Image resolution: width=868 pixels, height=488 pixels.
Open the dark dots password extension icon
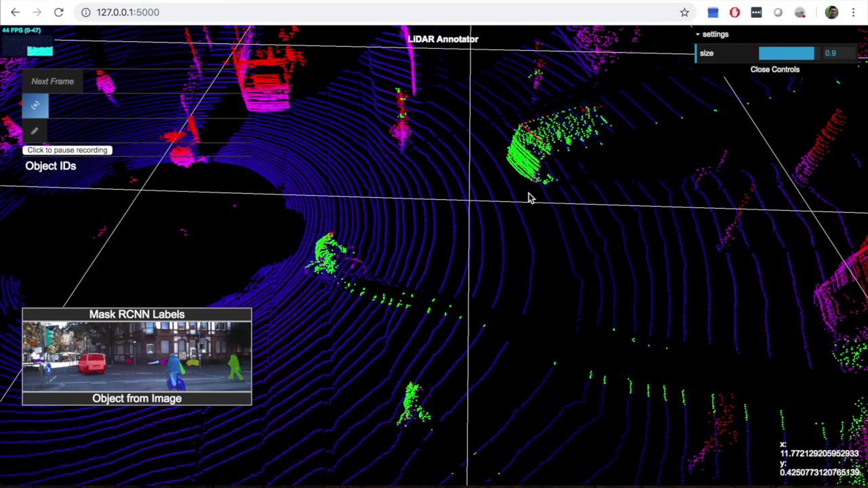click(756, 12)
